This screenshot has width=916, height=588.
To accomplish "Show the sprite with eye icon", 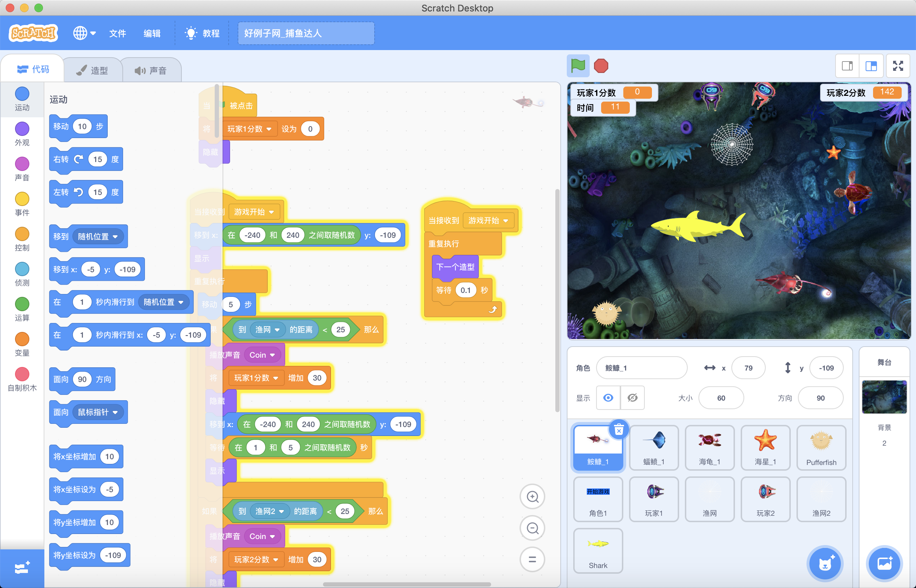I will tap(608, 398).
